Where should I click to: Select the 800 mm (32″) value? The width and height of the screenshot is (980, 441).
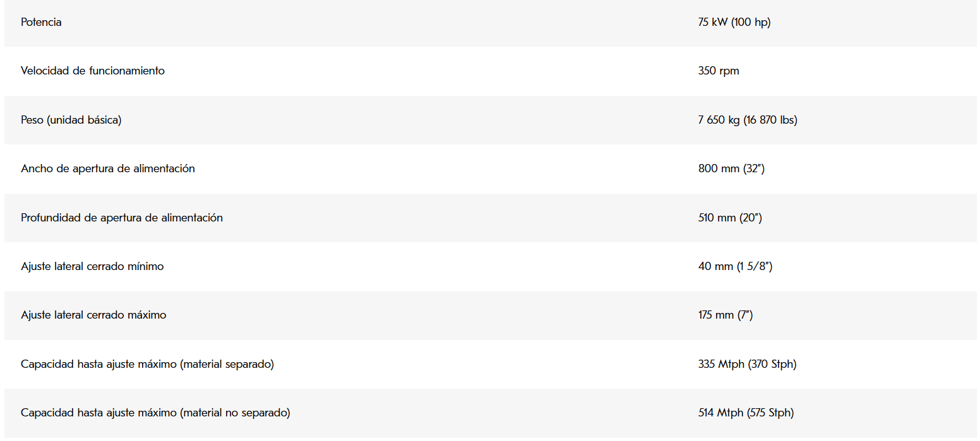click(x=731, y=168)
